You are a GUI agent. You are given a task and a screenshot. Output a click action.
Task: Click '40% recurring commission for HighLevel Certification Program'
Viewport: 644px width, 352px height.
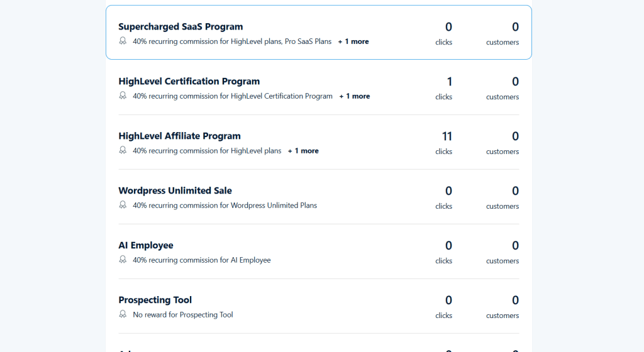click(x=233, y=96)
